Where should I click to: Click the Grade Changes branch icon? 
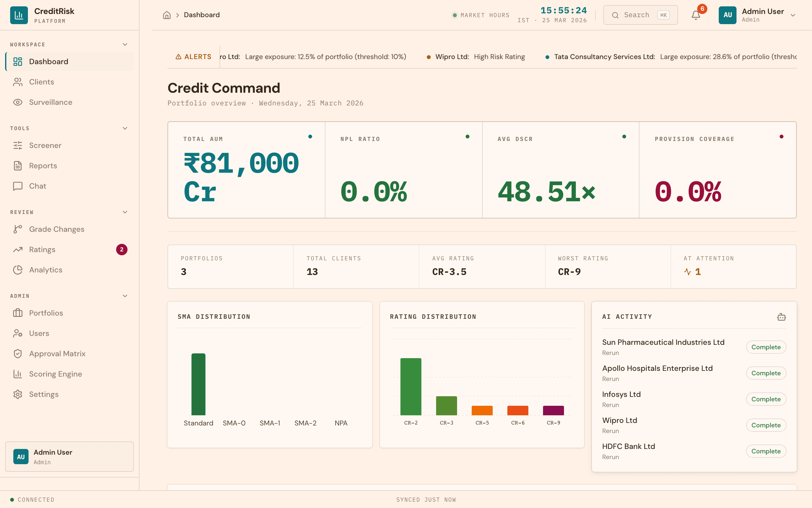pos(18,229)
